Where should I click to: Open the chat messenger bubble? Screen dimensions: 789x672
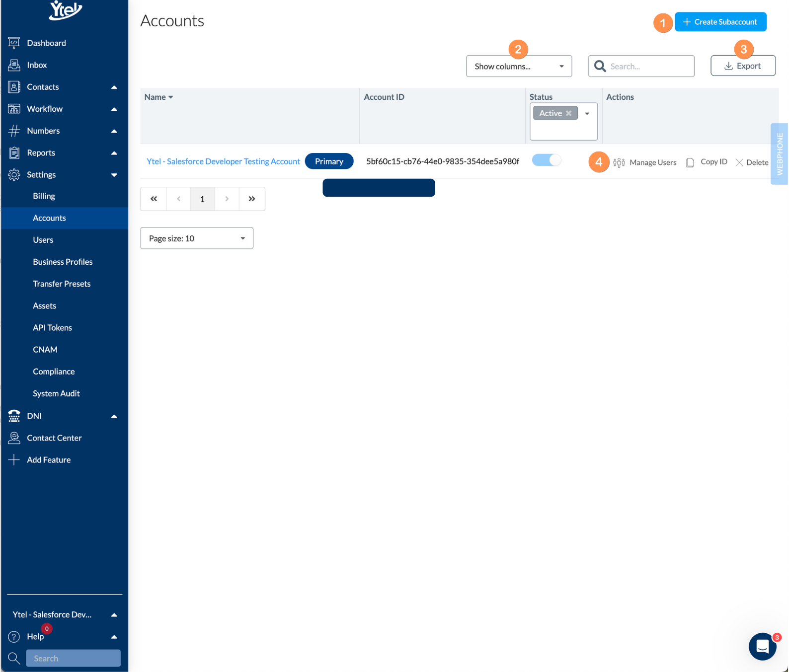click(762, 646)
